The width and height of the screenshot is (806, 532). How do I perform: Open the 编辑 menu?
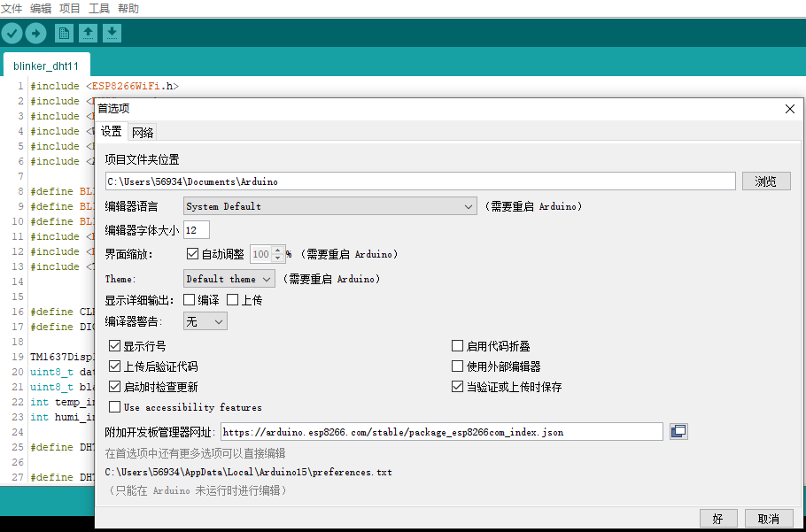coord(41,8)
